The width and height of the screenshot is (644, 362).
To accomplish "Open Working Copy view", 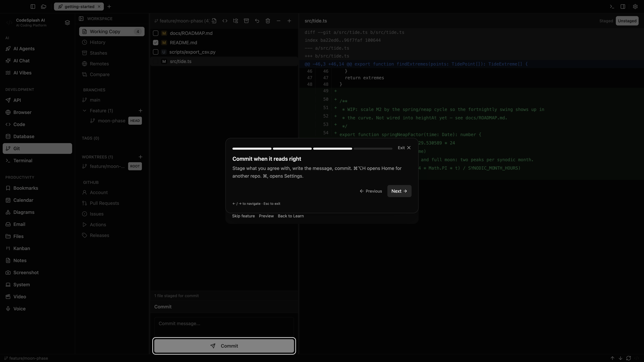I will [112, 32].
